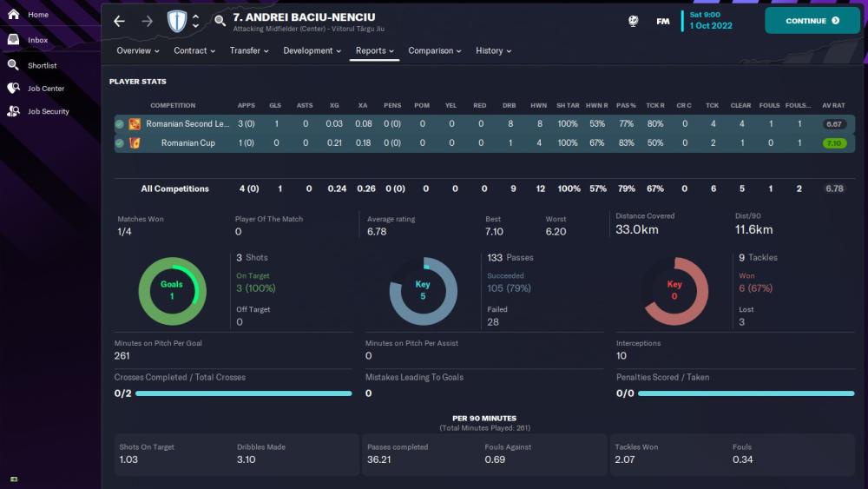Viewport: 868px width, 489px height.
Task: Click the date and time display
Action: [x=711, y=20]
